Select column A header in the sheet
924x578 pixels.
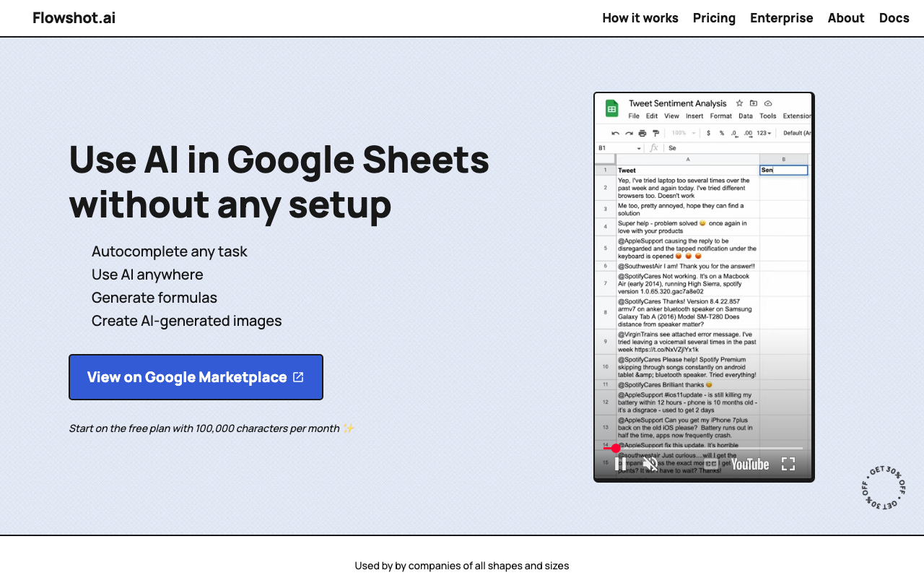[x=688, y=159]
